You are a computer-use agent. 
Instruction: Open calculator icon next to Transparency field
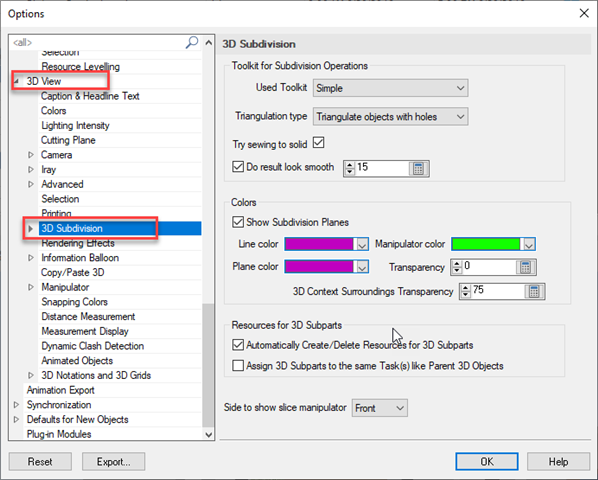(526, 267)
